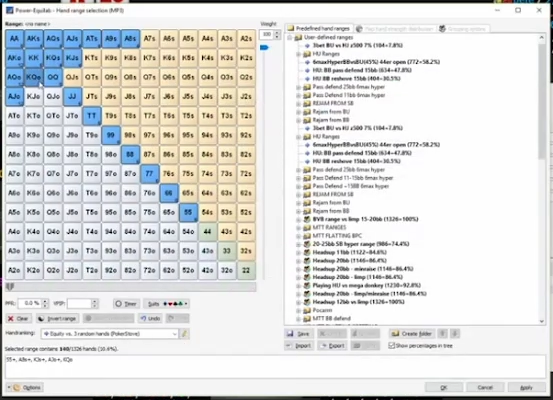This screenshot has height=400, width=553.
Task: Click the Save button with disk icon
Action: click(x=299, y=334)
